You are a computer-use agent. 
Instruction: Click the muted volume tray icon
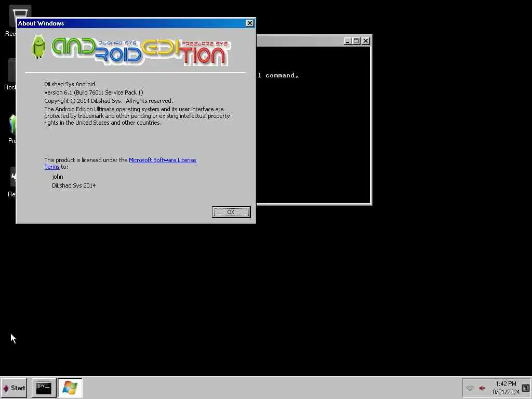[482, 388]
